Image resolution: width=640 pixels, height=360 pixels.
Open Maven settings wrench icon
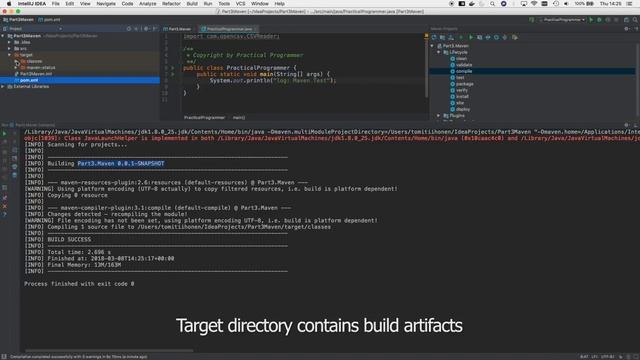click(515, 37)
